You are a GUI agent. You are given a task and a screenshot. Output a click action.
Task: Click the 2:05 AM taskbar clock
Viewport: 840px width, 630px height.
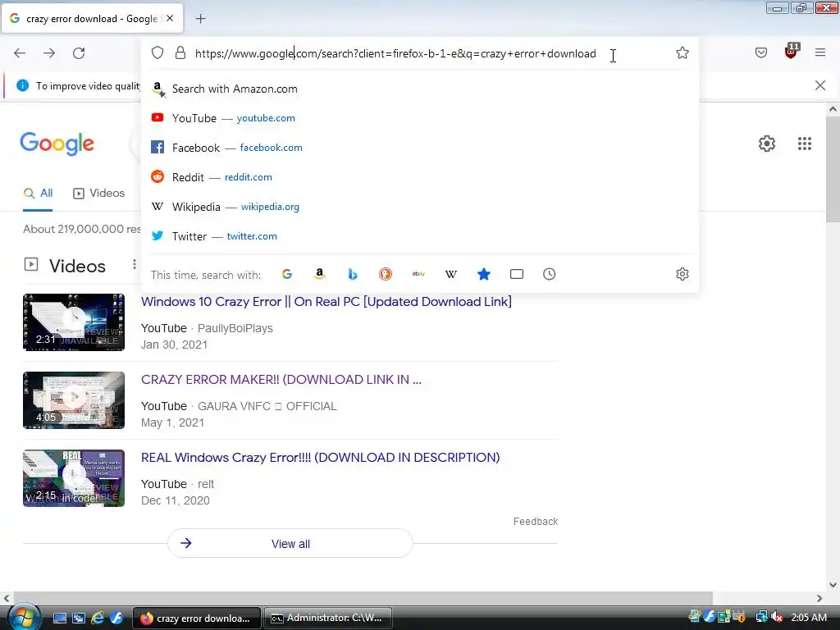click(x=809, y=618)
